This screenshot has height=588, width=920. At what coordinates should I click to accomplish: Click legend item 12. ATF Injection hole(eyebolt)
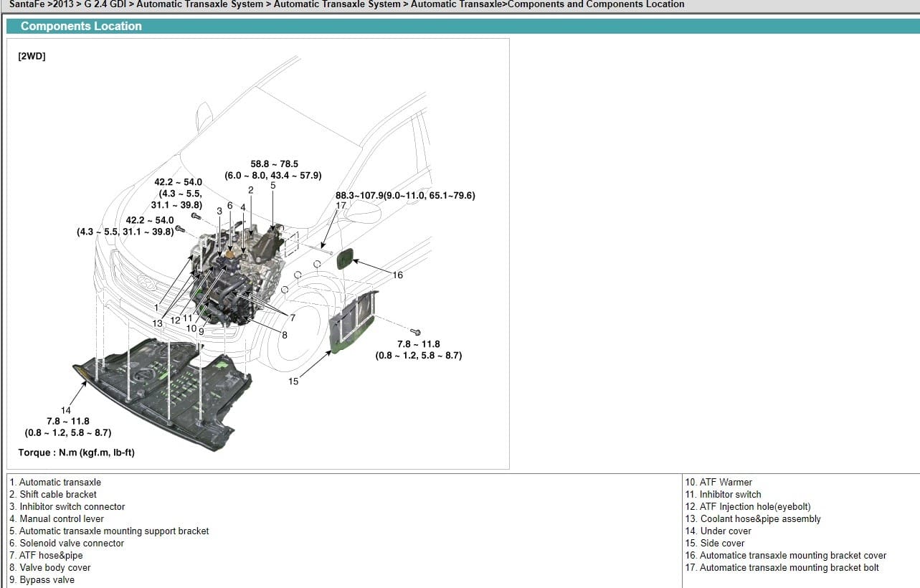click(x=748, y=507)
